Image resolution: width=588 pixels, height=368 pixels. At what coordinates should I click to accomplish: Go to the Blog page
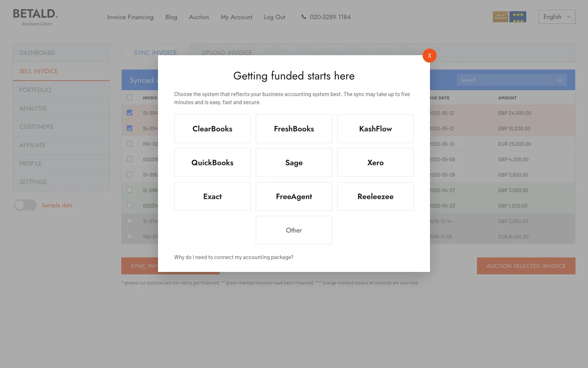[x=171, y=17]
